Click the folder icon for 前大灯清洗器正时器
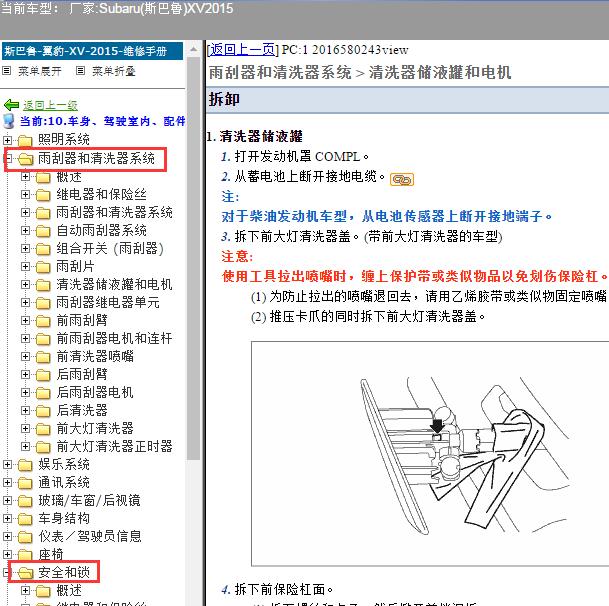 point(43,447)
